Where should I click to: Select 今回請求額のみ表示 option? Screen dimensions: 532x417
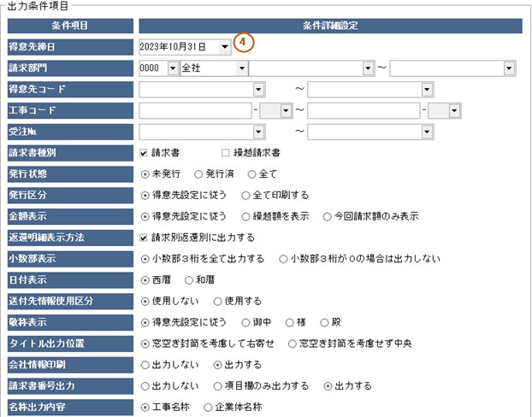click(328, 215)
